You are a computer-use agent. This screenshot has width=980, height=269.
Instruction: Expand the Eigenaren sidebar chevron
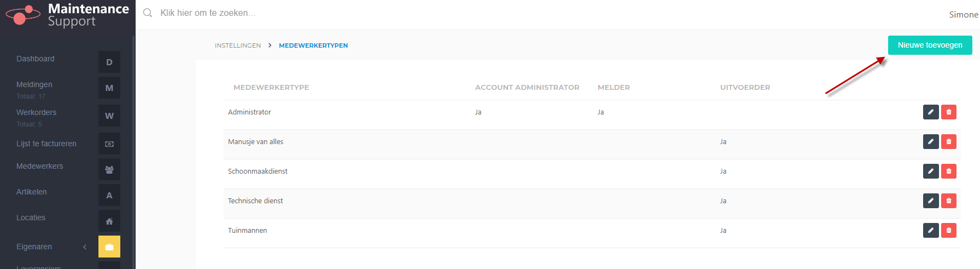pos(85,247)
